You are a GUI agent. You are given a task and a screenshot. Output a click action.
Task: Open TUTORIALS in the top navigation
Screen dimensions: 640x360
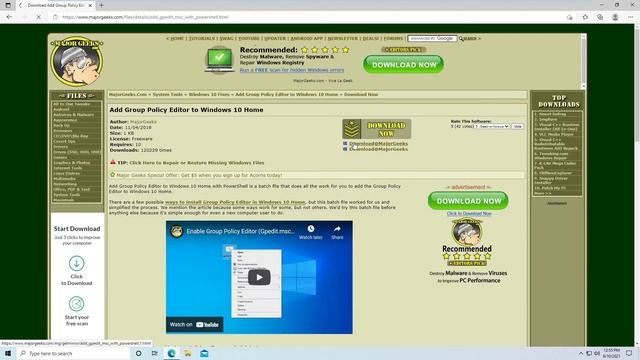tap(202, 38)
